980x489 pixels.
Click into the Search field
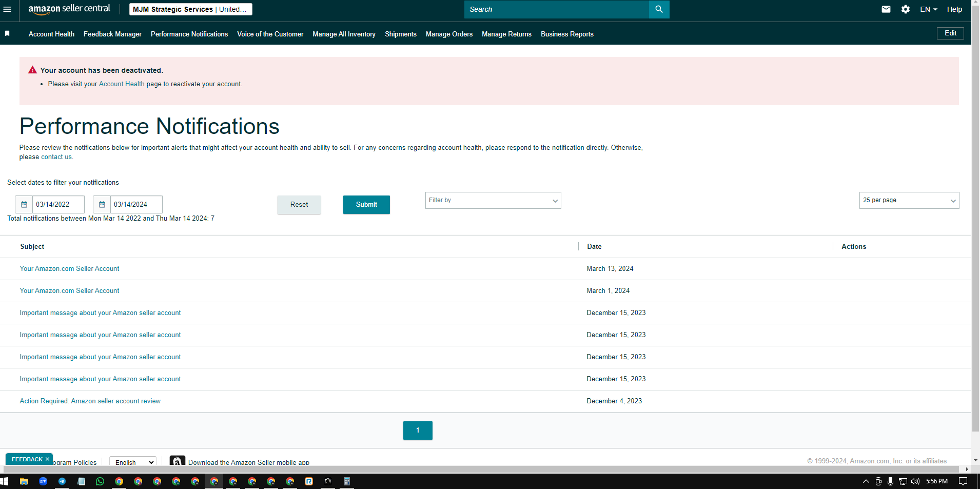click(557, 9)
